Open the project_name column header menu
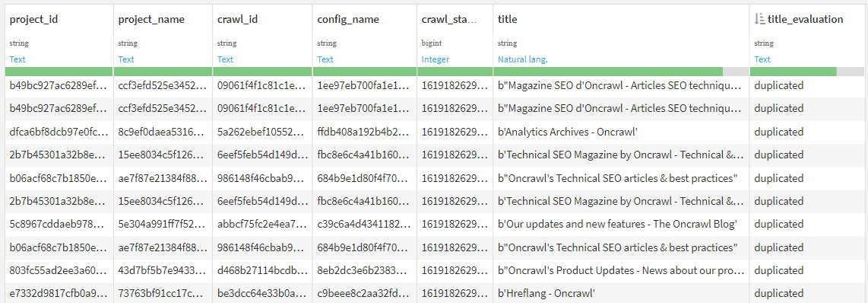 coord(151,19)
